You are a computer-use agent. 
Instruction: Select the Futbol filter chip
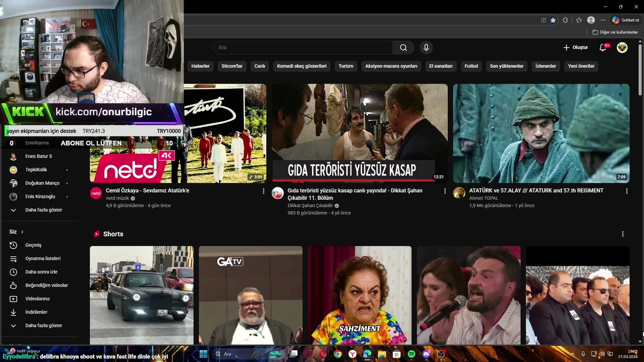tap(471, 66)
